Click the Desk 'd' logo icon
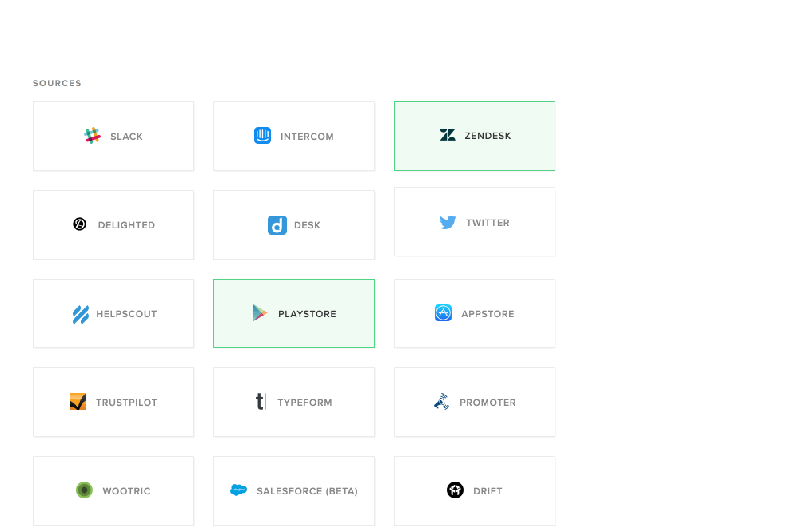The width and height of the screenshot is (788, 532). tap(277, 225)
